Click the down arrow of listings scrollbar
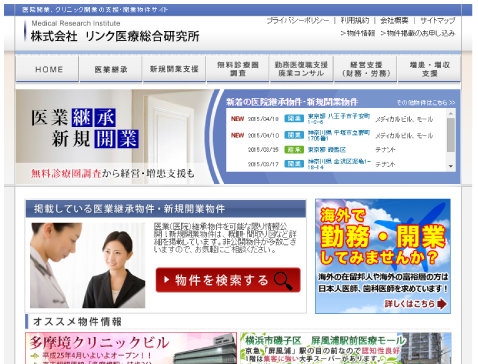The width and height of the screenshot is (478, 364). click(x=451, y=166)
